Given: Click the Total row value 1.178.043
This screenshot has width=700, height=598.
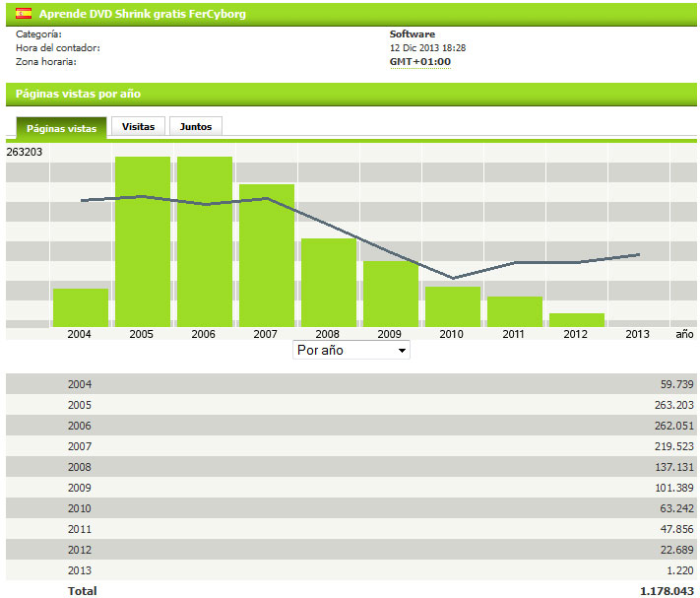Looking at the screenshot, I should (x=665, y=591).
